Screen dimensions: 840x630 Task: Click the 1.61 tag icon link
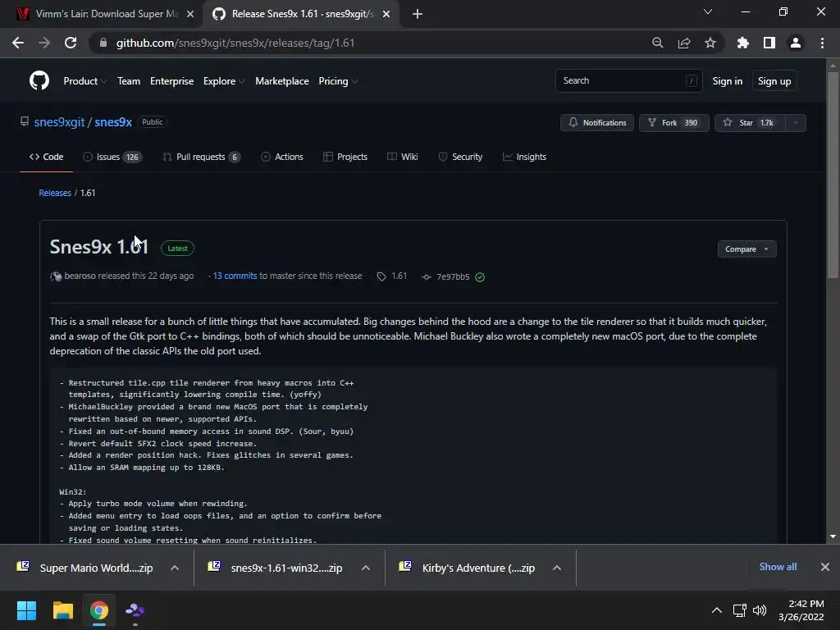(392, 276)
